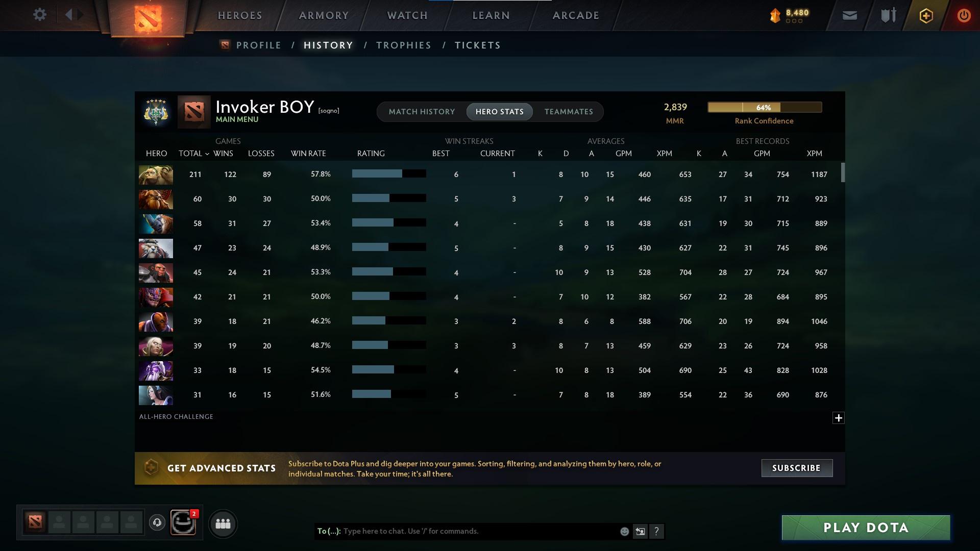
Task: Click the SUBSCRIBE button for Dota Plus
Action: tap(796, 468)
